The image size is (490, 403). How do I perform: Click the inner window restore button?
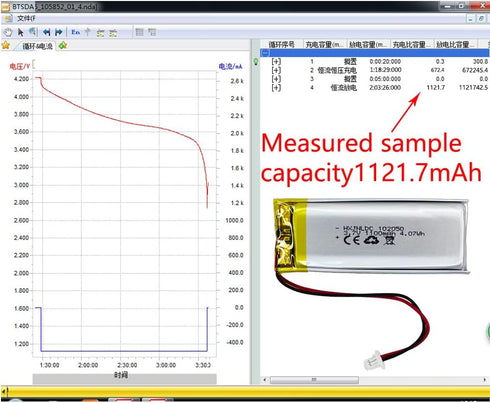pyautogui.click(x=481, y=19)
